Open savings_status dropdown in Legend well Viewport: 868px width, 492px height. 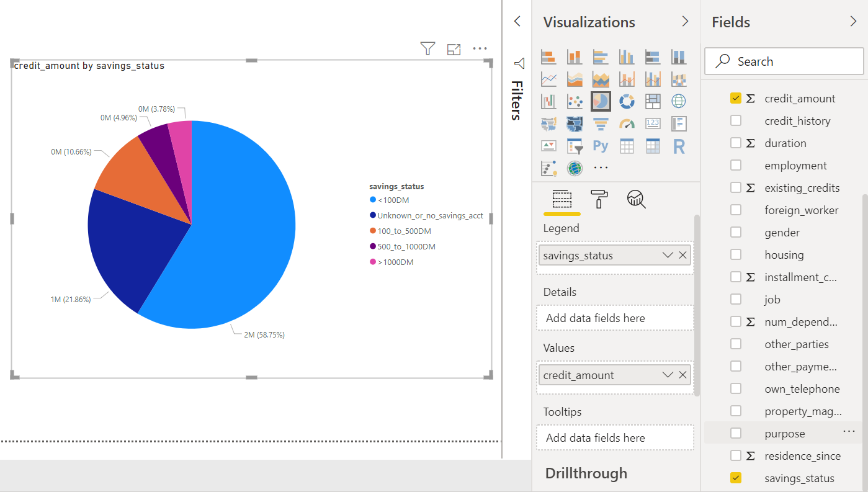pyautogui.click(x=668, y=255)
